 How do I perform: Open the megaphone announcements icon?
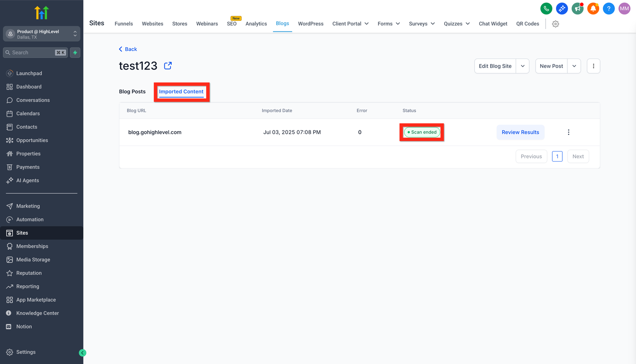[x=577, y=8]
